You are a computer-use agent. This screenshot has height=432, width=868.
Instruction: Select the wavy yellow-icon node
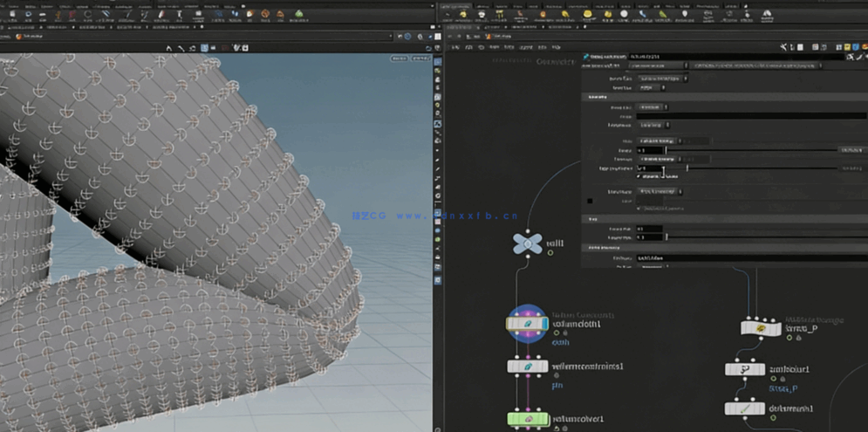(759, 327)
